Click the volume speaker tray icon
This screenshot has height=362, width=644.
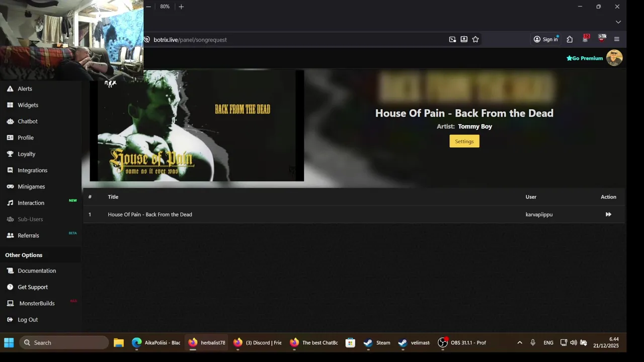coord(574,342)
